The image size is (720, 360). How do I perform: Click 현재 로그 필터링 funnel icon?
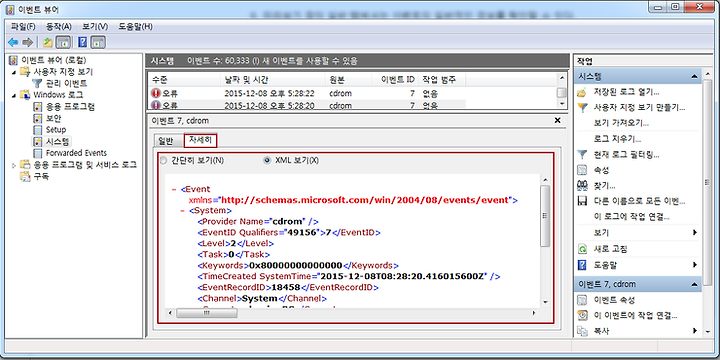pos(582,154)
